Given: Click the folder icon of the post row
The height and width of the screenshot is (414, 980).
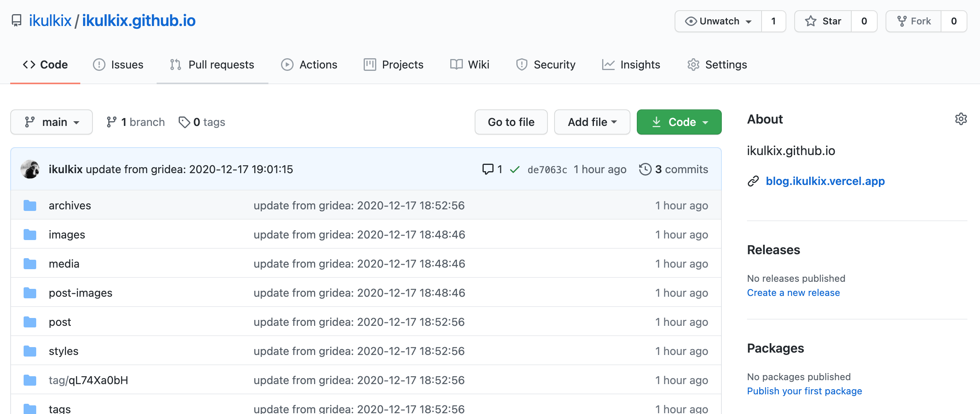Looking at the screenshot, I should pos(30,322).
